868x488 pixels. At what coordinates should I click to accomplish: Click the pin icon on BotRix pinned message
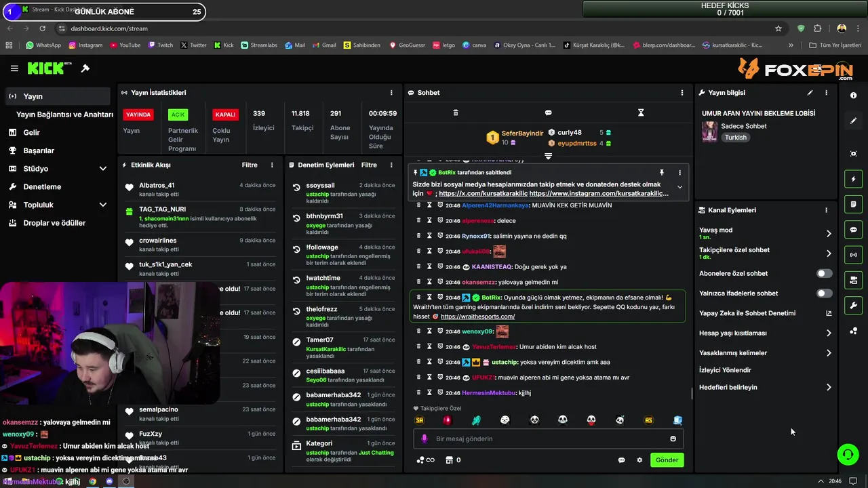(x=662, y=173)
